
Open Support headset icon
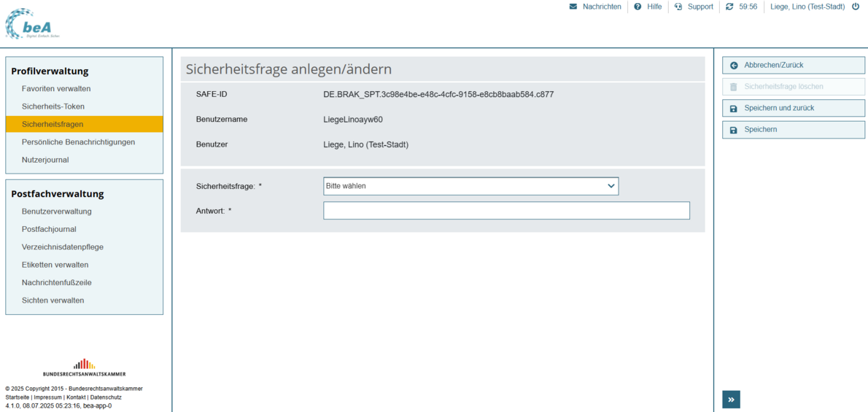(x=678, y=7)
